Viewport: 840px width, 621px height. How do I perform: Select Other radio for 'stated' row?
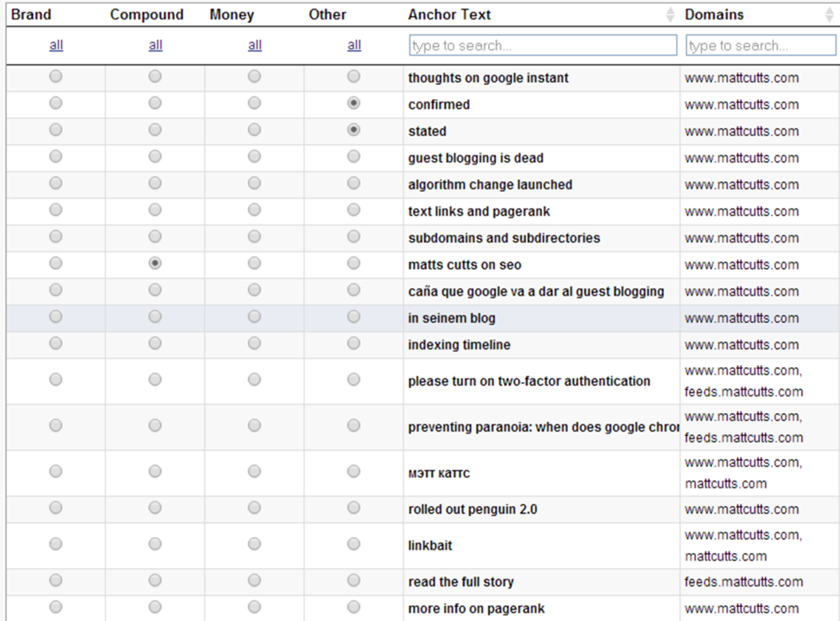click(354, 130)
